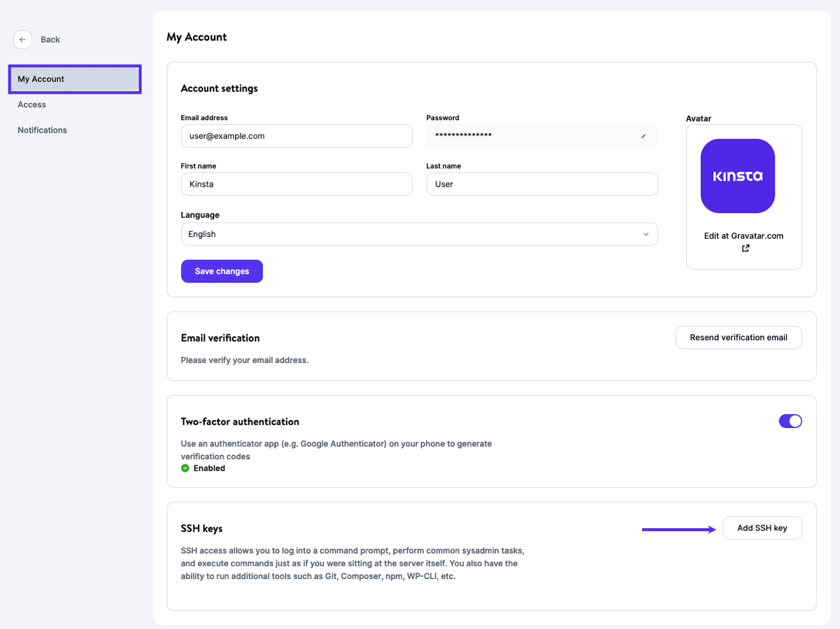Click the back arrow icon

(22, 39)
